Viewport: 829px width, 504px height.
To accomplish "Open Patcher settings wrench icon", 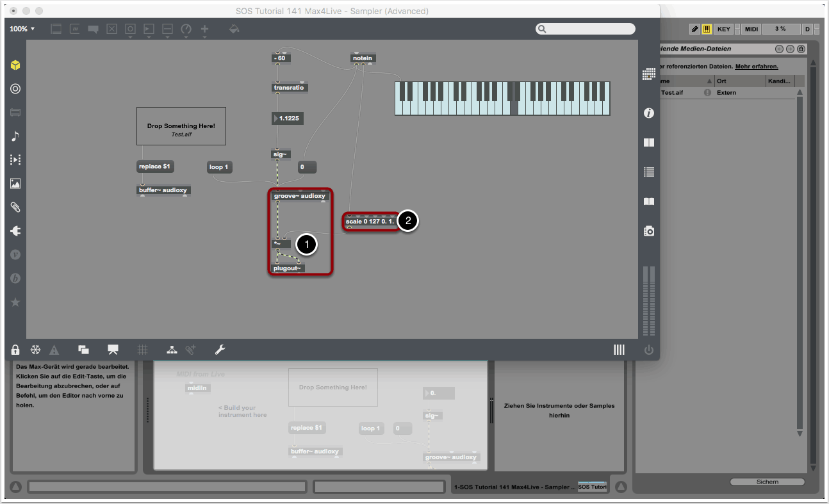I will [x=219, y=350].
